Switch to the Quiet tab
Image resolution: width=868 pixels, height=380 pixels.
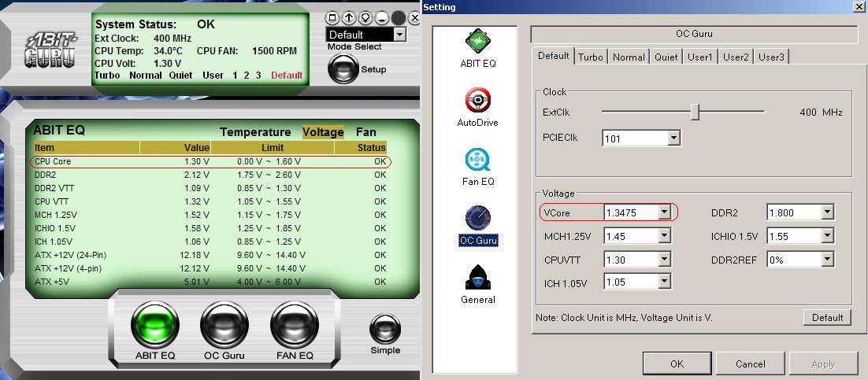pos(666,57)
